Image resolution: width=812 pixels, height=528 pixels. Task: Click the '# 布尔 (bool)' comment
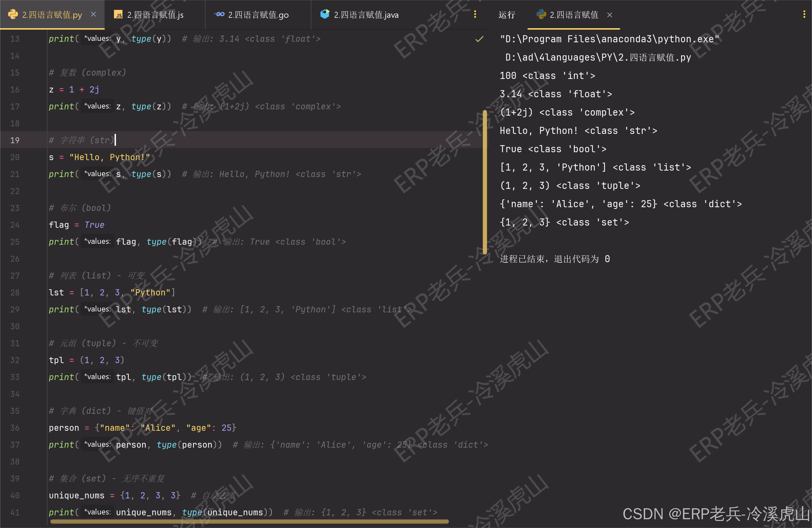tap(80, 208)
